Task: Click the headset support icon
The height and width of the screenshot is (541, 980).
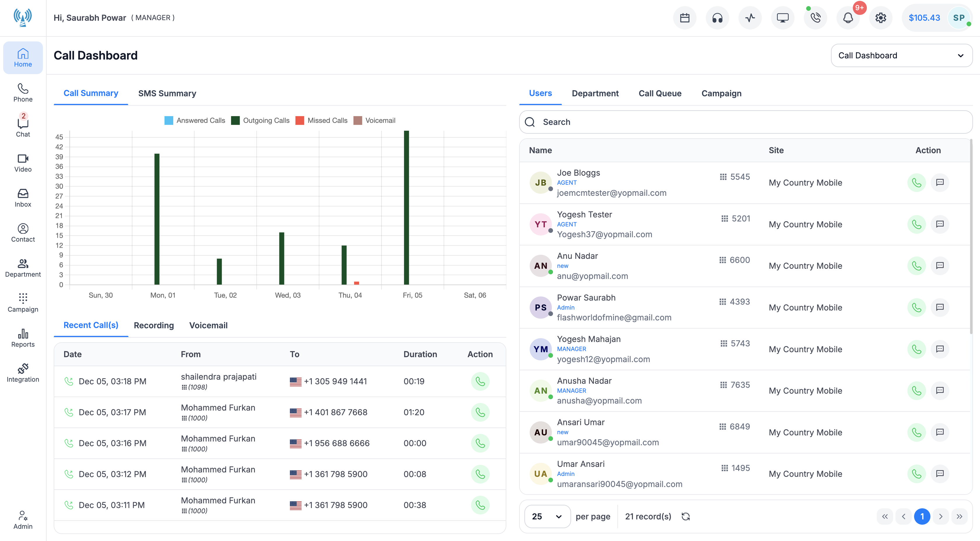Action: pyautogui.click(x=717, y=18)
